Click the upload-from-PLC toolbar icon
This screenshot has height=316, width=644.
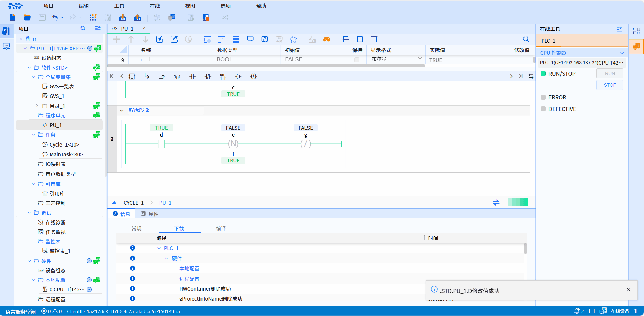[x=137, y=17]
